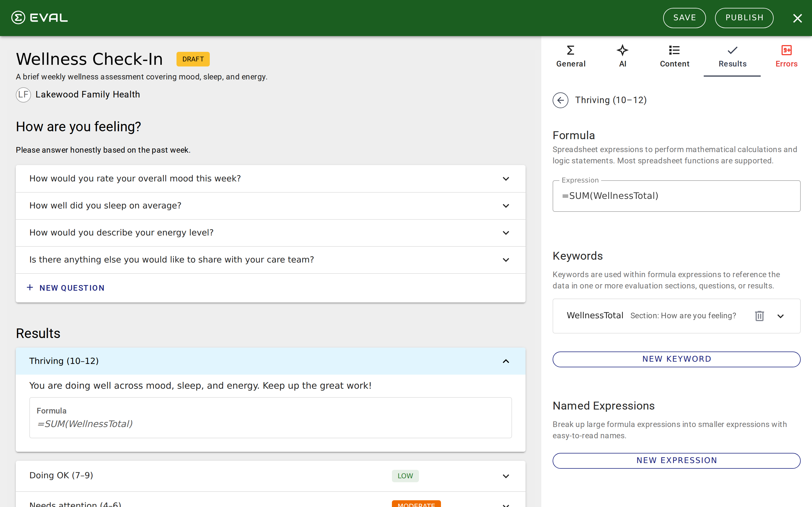Expand the sleep question
The height and width of the screenshot is (507, 812).
click(x=506, y=206)
